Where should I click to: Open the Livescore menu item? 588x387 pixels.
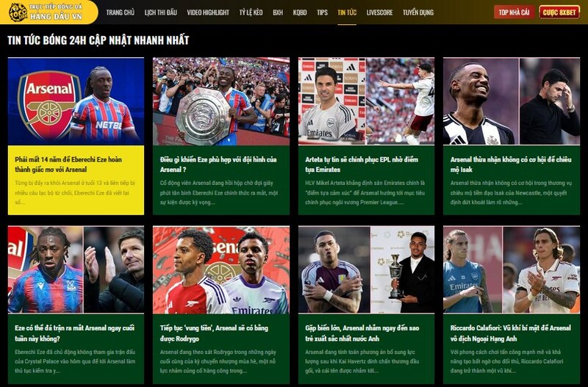(x=379, y=12)
